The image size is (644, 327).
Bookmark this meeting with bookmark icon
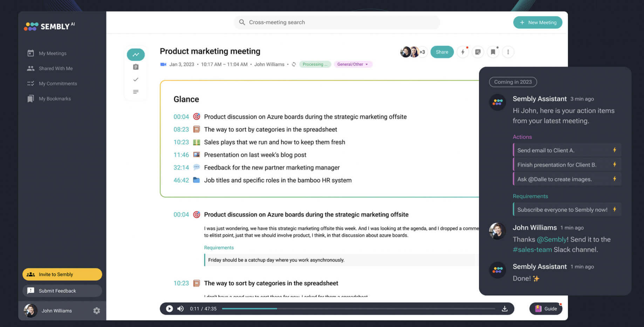click(493, 52)
